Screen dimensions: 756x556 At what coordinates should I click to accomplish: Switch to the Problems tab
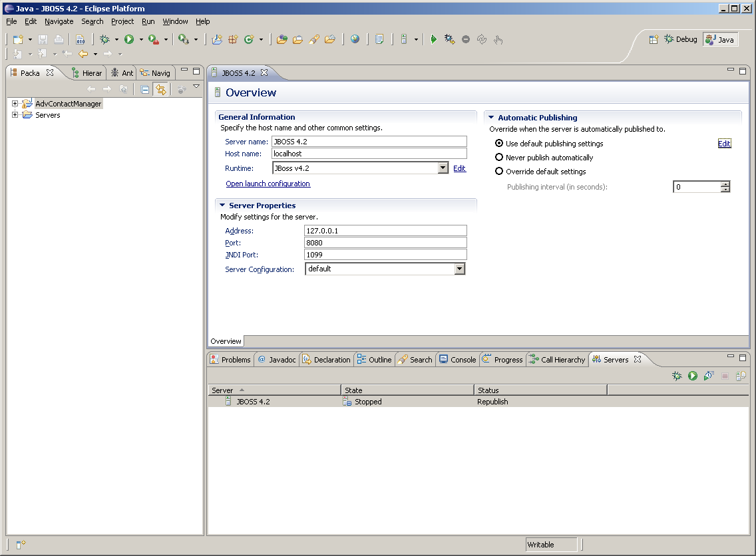(x=230, y=359)
